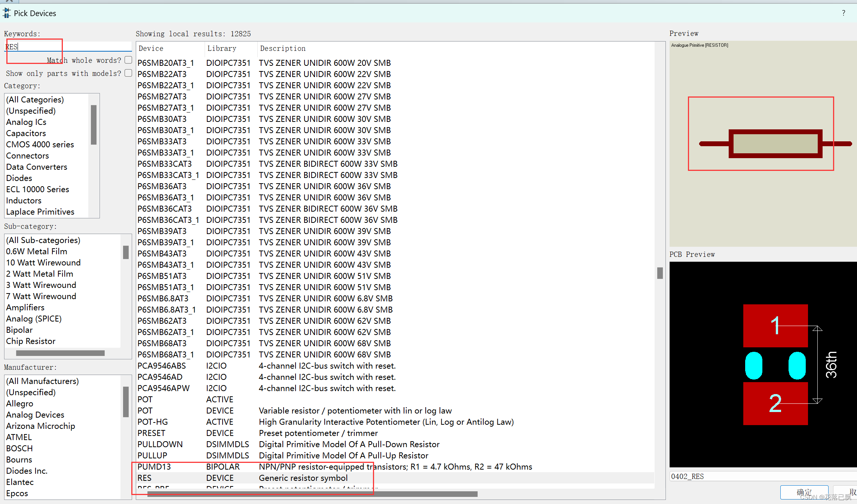
Task: Click the Pick Devices window icon
Action: point(7,13)
